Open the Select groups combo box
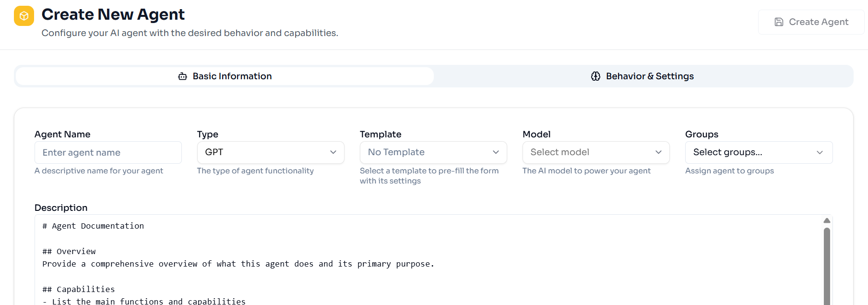This screenshot has width=868, height=305. coord(758,152)
